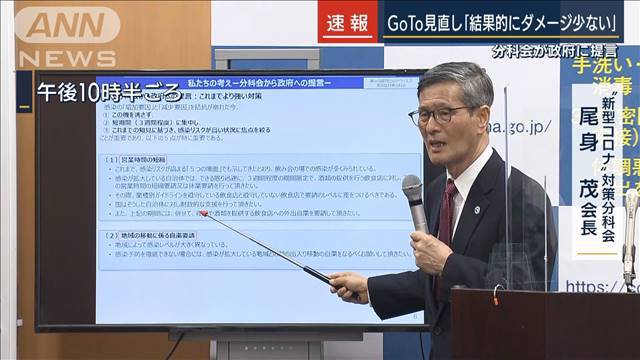Click the 分科会が政府に提言 subtitle text
This screenshot has height=360, width=640.
[x=554, y=51]
